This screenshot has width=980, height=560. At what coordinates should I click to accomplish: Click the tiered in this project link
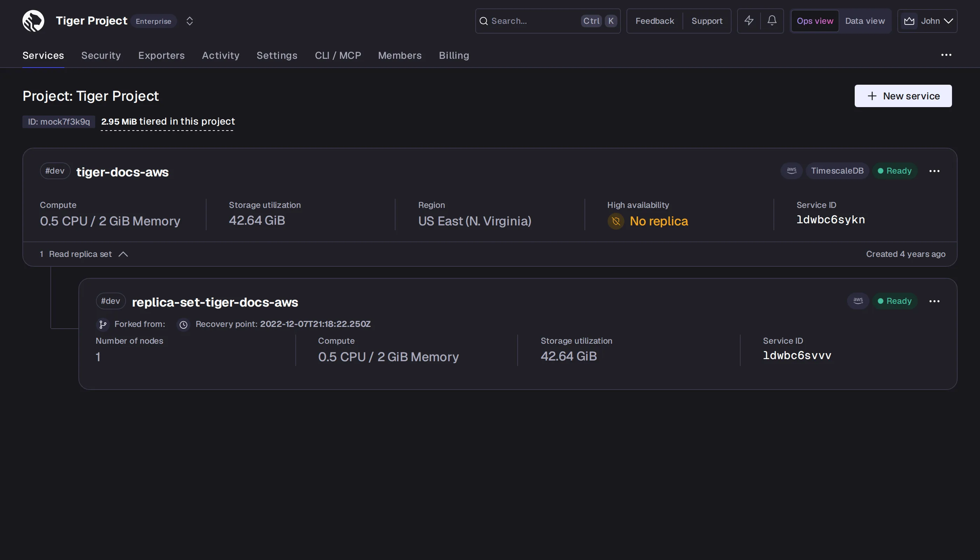168,121
